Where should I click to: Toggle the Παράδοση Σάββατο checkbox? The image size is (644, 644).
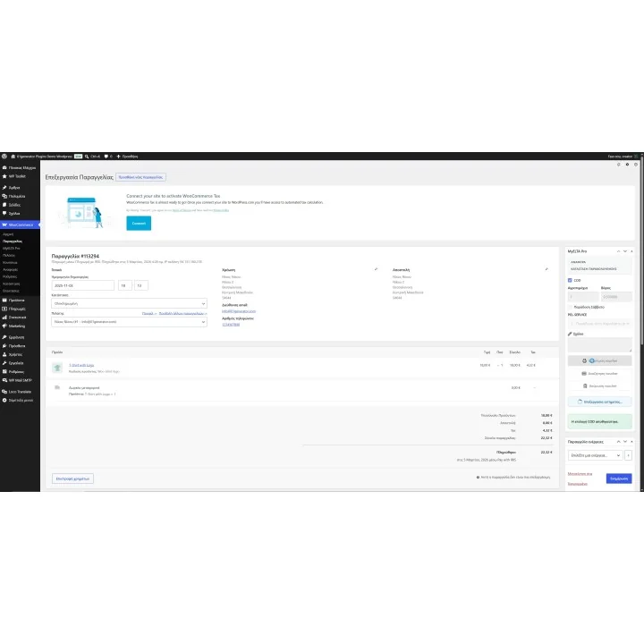point(570,307)
